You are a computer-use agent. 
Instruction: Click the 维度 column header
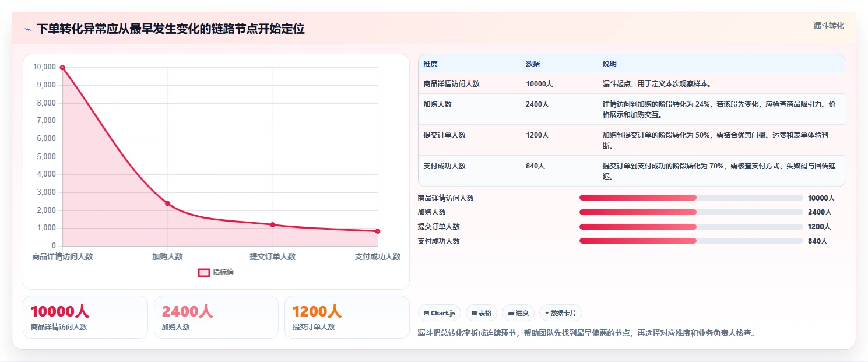point(430,64)
